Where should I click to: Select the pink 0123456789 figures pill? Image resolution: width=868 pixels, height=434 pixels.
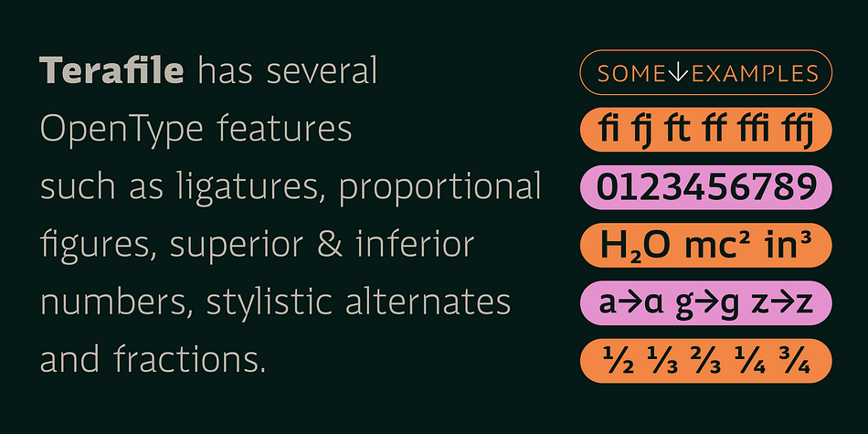click(x=705, y=187)
